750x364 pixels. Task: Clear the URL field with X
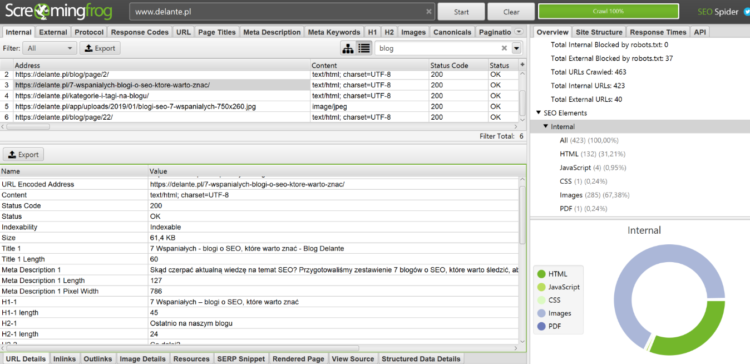(429, 12)
